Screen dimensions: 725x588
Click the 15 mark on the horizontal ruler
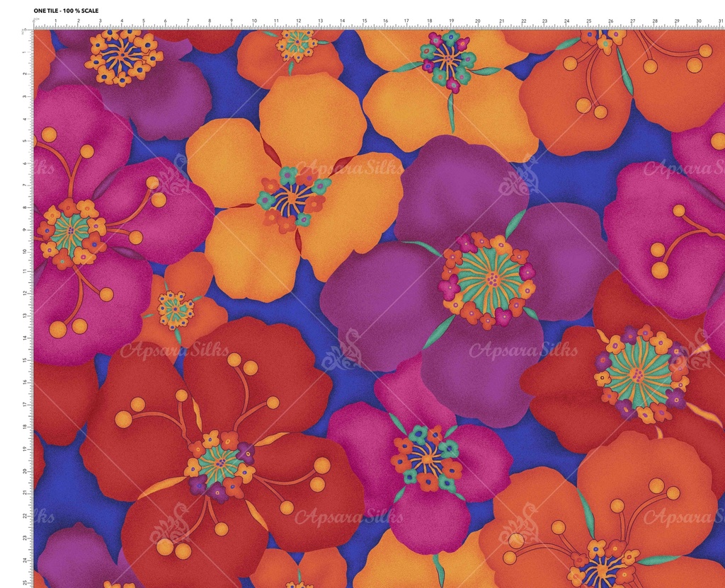click(x=365, y=21)
